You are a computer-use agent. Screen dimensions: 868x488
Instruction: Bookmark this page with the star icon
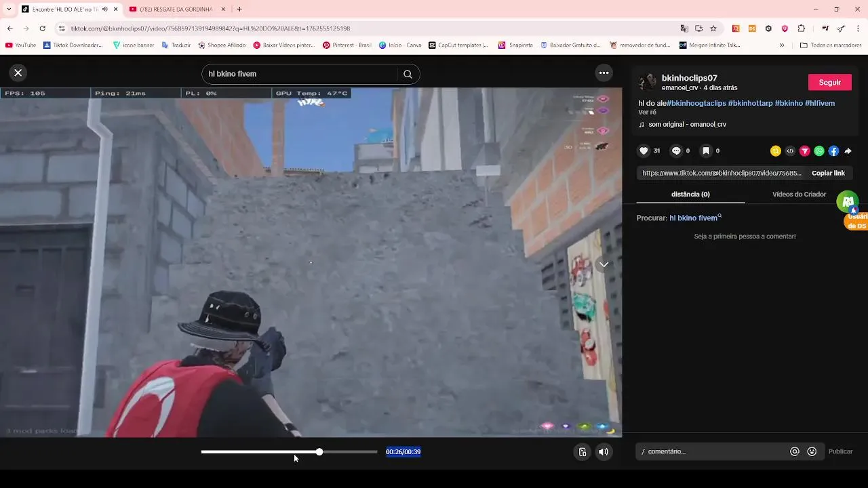point(713,28)
